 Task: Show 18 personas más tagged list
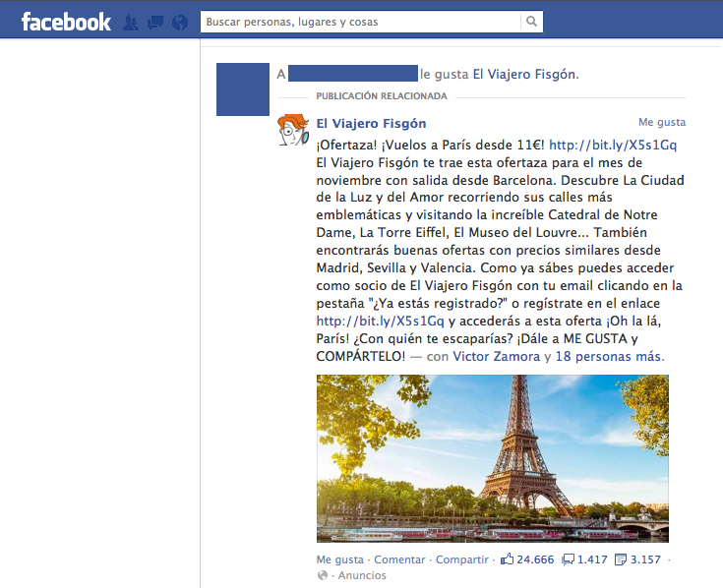click(x=610, y=357)
